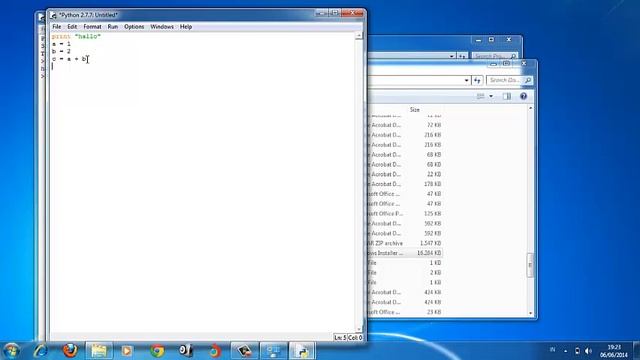
Task: Click the editor scrollbar down arrow
Action: 359,329
